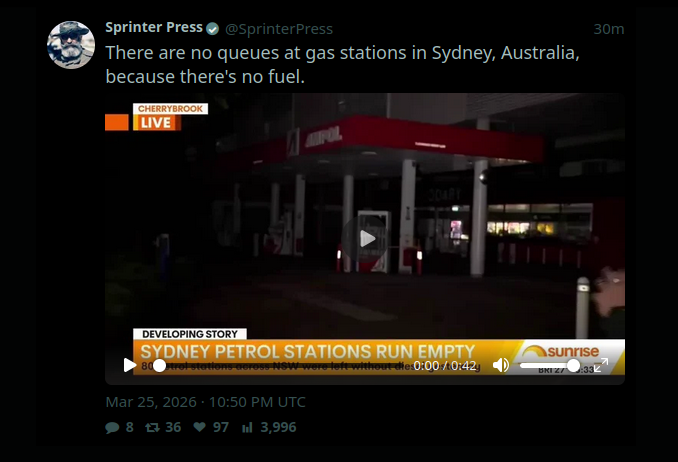Click the Mar 25, 2026 date text
The image size is (678, 462).
pos(151,402)
